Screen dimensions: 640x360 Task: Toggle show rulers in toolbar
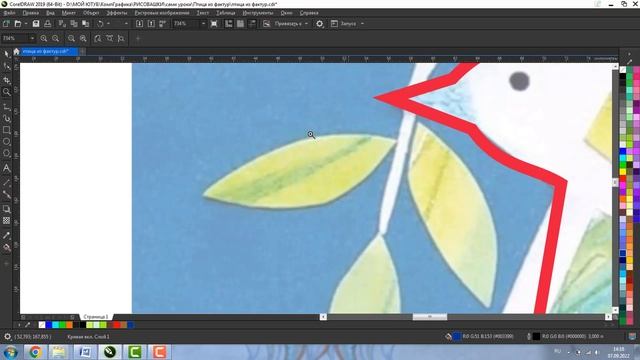pos(229,24)
